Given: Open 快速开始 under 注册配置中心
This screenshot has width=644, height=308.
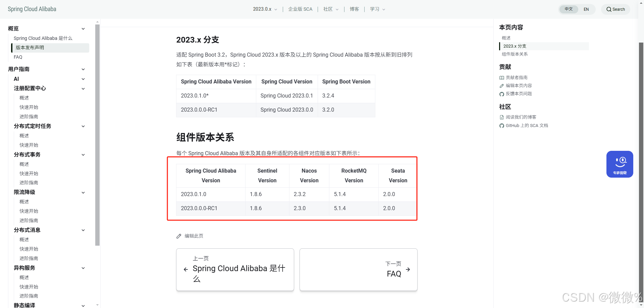Looking at the screenshot, I should pyautogui.click(x=29, y=107).
